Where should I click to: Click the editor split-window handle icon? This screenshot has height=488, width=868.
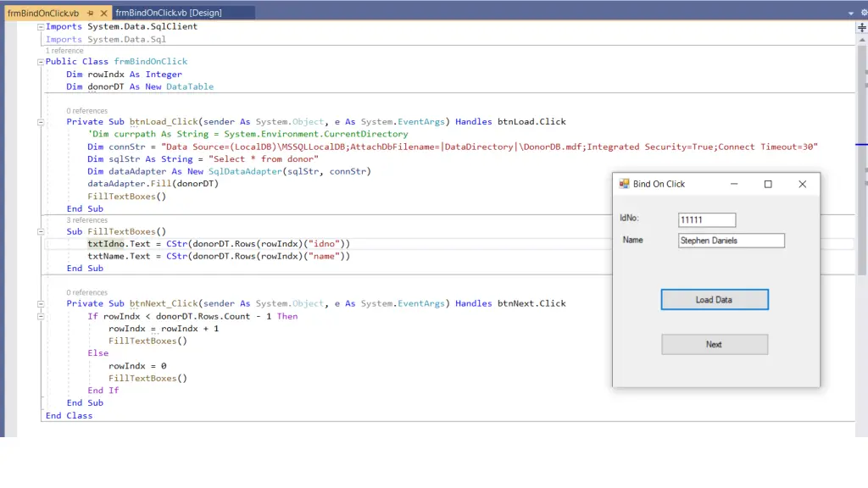click(862, 27)
